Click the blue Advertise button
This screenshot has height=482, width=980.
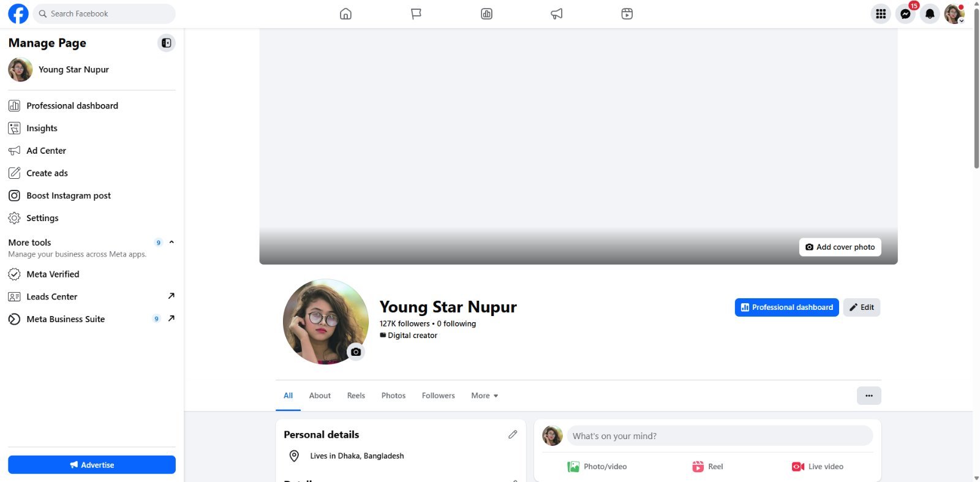pyautogui.click(x=92, y=465)
